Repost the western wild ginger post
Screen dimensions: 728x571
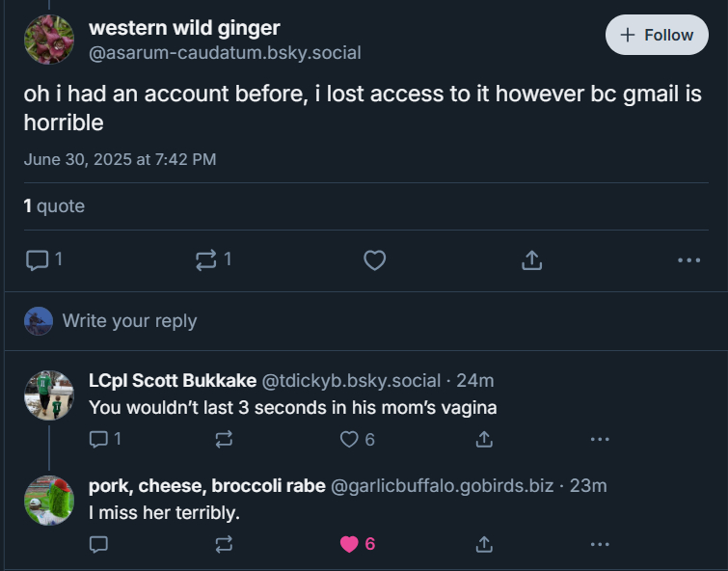click(206, 259)
